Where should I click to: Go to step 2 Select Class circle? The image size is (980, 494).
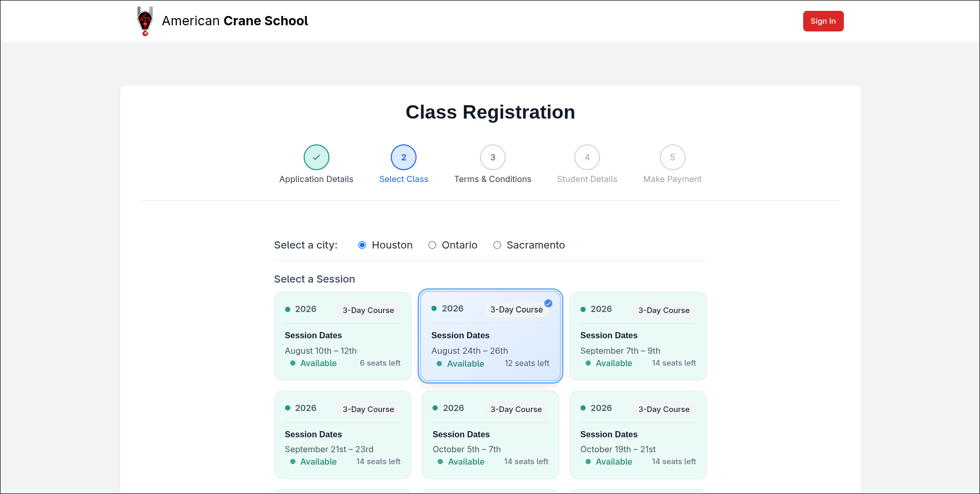(404, 157)
